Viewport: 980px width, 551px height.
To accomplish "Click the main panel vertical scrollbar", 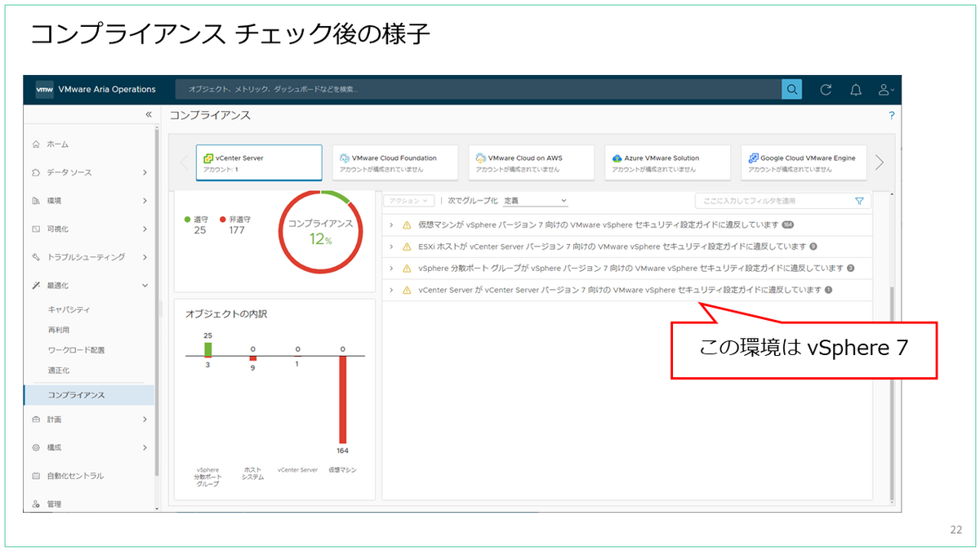I will pyautogui.click(x=890, y=392).
